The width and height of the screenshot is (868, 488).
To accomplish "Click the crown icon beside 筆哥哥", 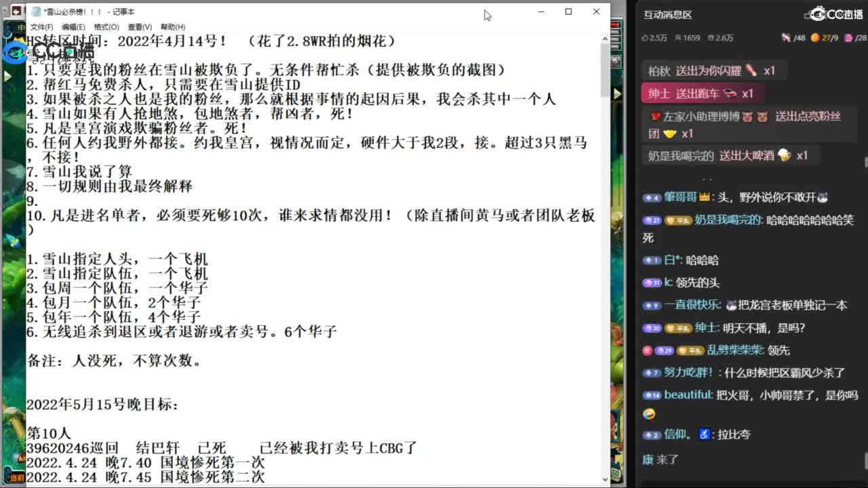I will pos(705,197).
